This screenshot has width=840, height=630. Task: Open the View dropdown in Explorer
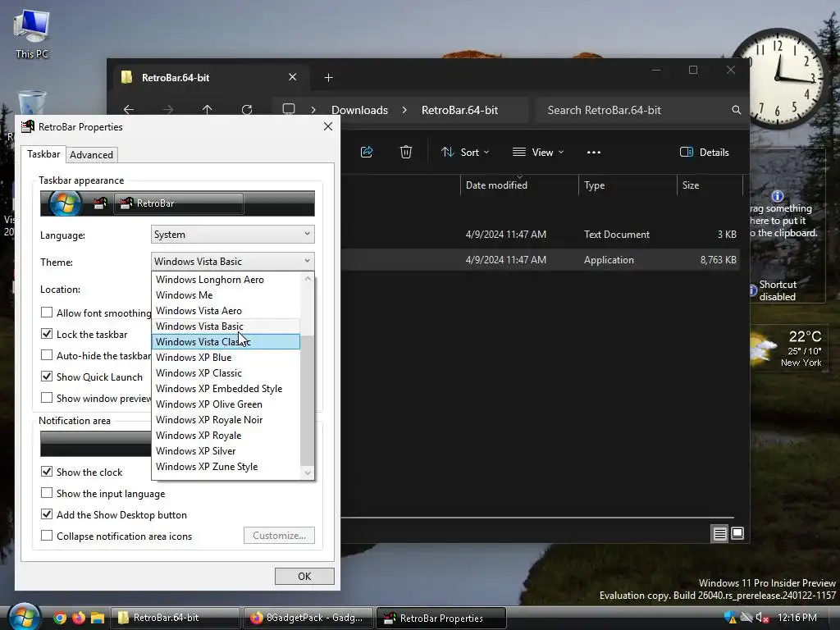click(538, 152)
